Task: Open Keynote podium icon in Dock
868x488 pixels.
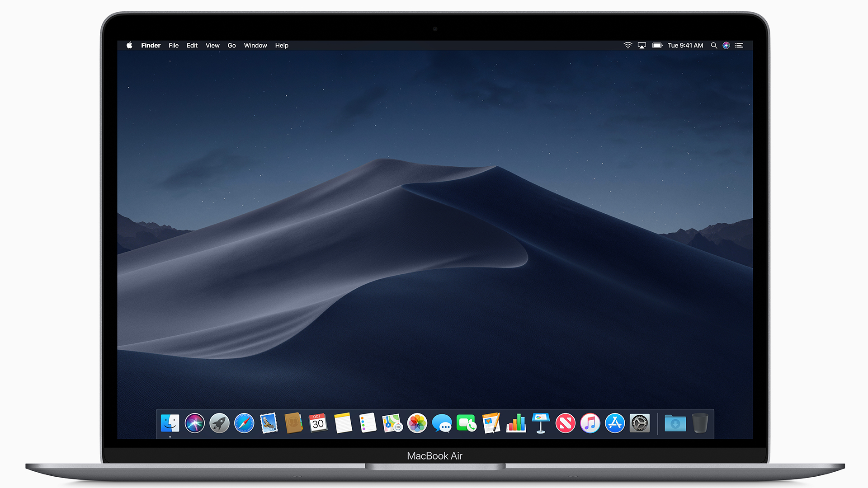Action: (541, 423)
